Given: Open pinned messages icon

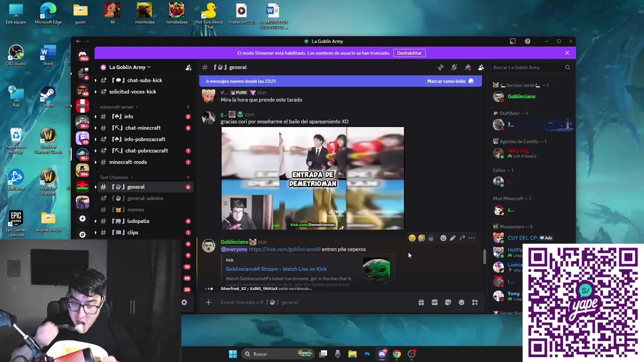Looking at the screenshot, I should (x=467, y=67).
